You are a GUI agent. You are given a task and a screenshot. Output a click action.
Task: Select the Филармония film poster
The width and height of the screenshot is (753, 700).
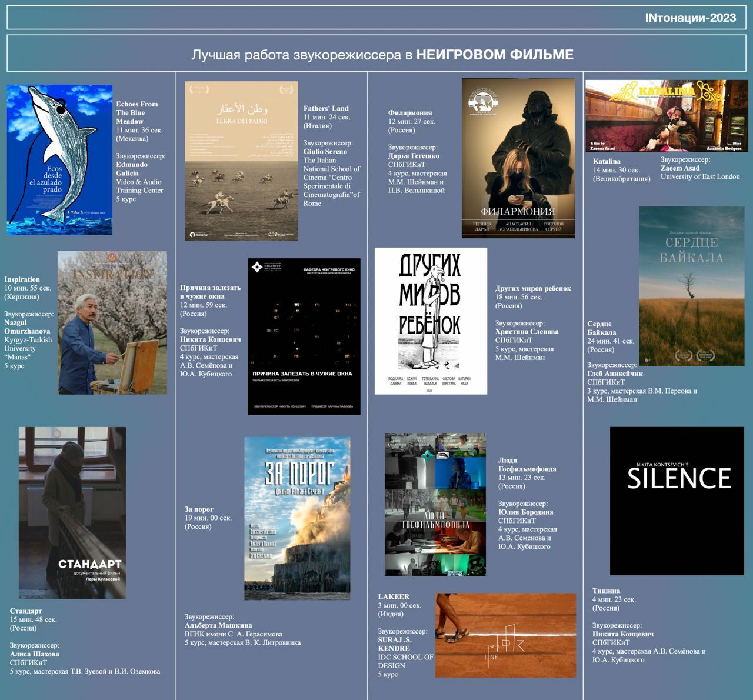pyautogui.click(x=518, y=158)
